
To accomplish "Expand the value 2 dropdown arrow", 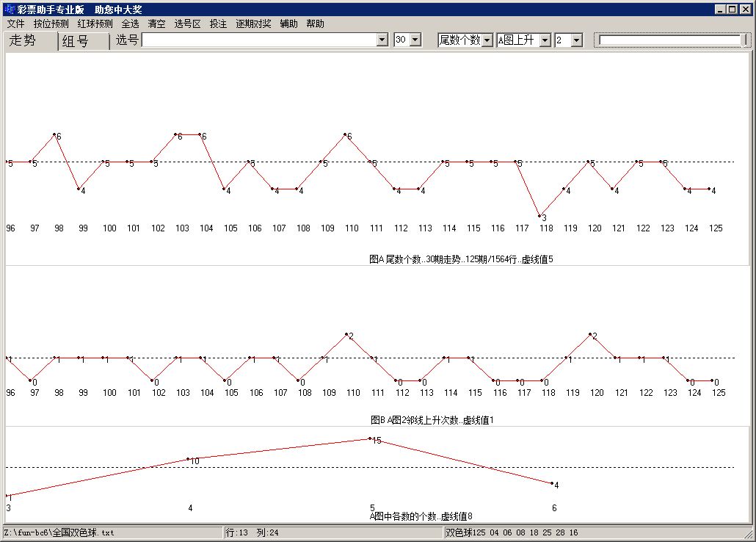I will (x=577, y=40).
